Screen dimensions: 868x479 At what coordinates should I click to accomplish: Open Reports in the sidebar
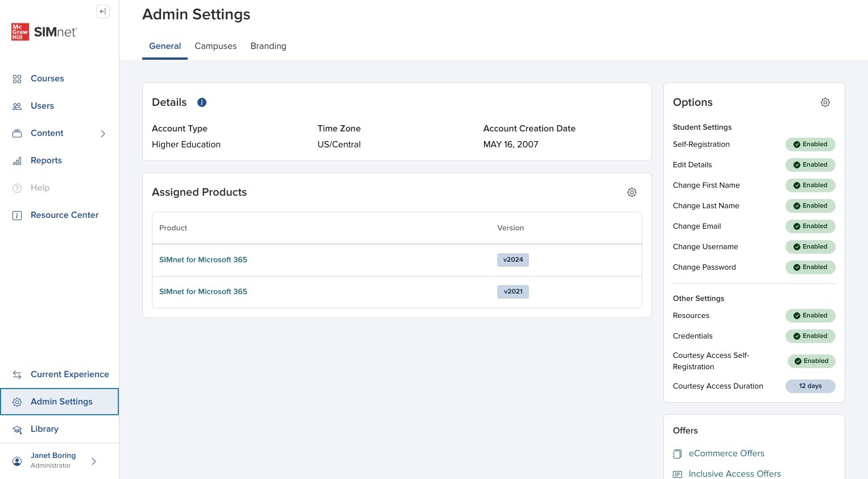pyautogui.click(x=46, y=160)
